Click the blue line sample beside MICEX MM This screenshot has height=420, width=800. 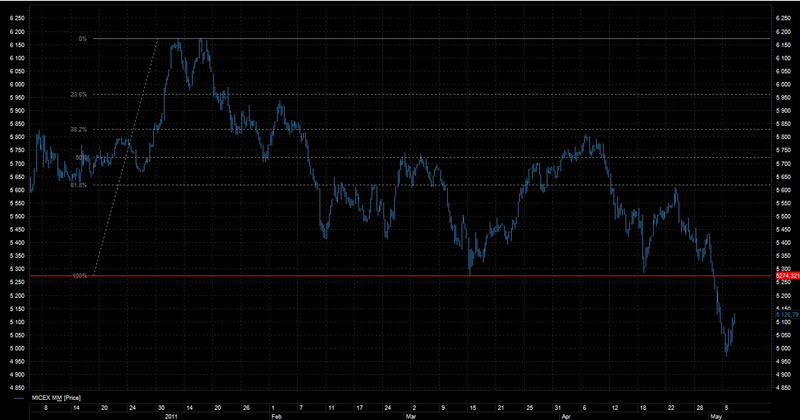[x=20, y=398]
